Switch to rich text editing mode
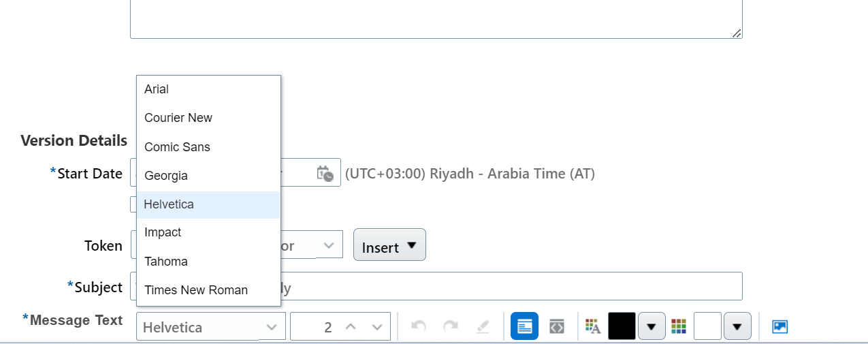Image resolution: width=868 pixels, height=344 pixels. pos(524,326)
